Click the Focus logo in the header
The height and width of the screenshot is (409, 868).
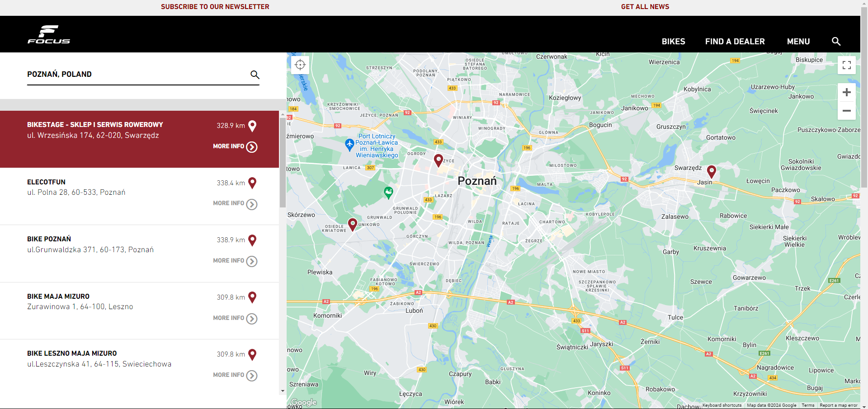[x=49, y=34]
